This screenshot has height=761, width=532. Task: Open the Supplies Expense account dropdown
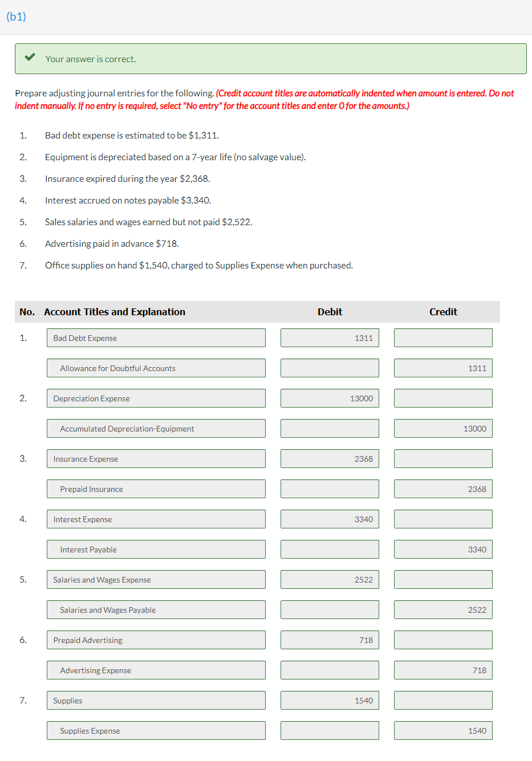[x=156, y=730]
